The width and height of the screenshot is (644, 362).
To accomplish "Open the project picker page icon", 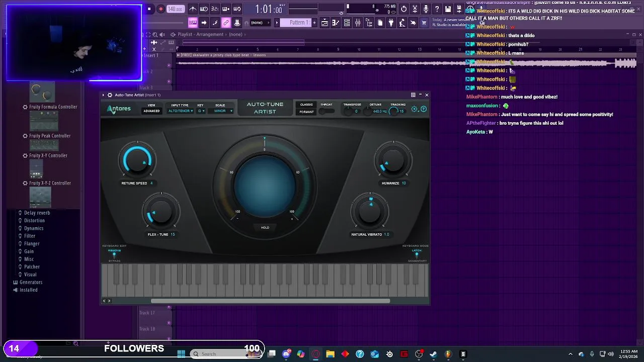I will [380, 23].
